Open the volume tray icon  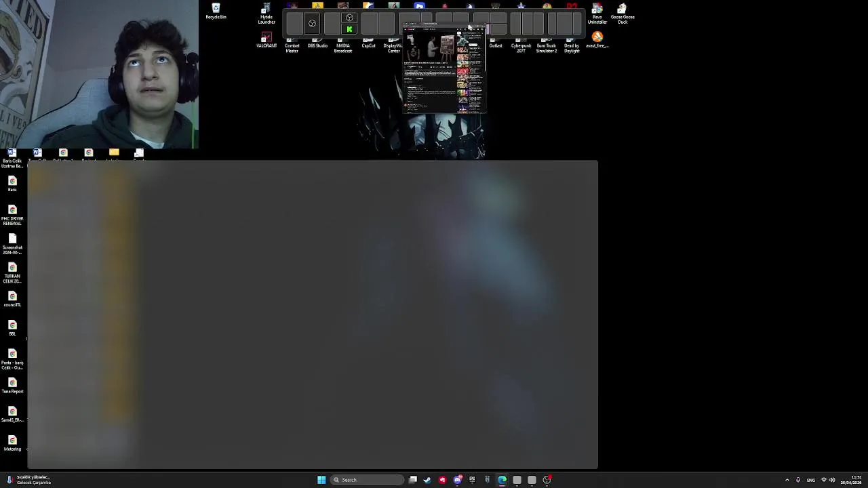[x=832, y=480]
